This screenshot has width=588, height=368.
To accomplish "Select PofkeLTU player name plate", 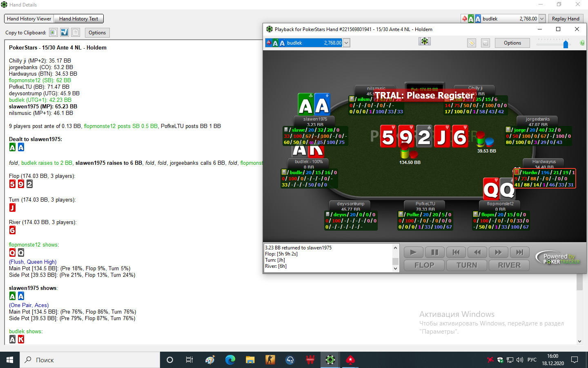I will [425, 206].
